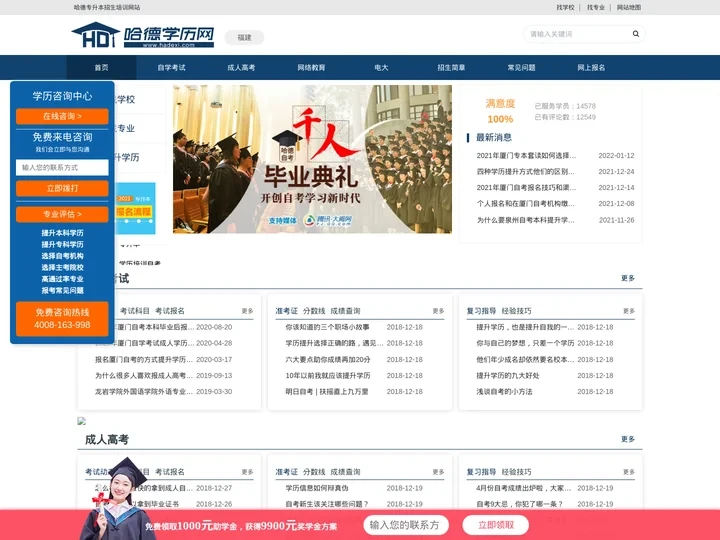The image size is (720, 540).
Task: Click the 选择自考机构 sidebar link
Action: (x=62, y=256)
